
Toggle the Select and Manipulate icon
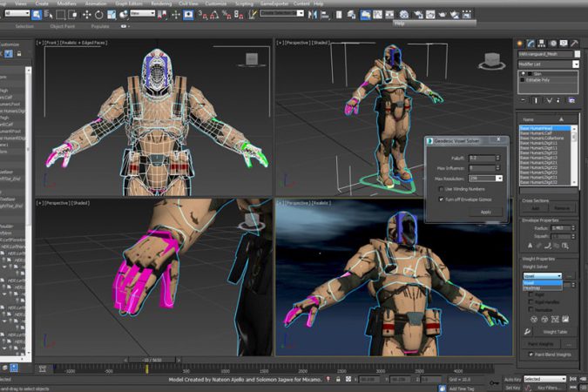176,15
